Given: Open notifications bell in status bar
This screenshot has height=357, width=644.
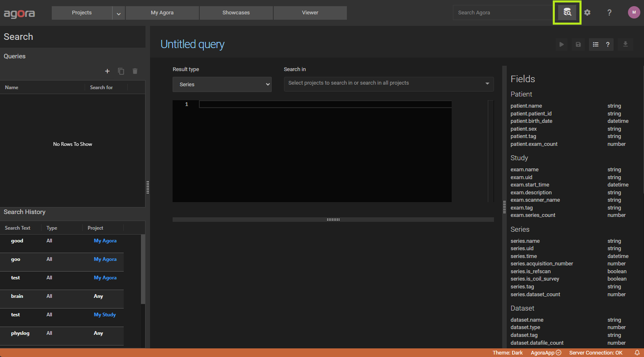Looking at the screenshot, I should click(637, 353).
